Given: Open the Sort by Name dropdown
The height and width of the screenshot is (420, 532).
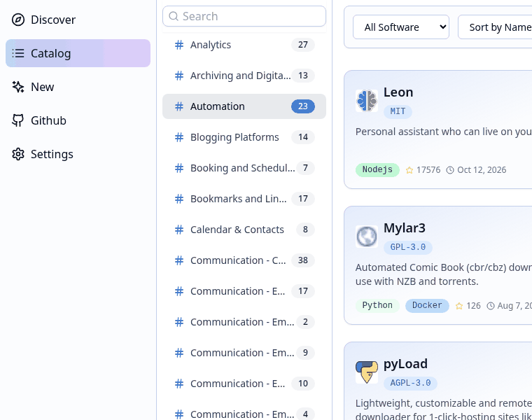Looking at the screenshot, I should pyautogui.click(x=495, y=27).
